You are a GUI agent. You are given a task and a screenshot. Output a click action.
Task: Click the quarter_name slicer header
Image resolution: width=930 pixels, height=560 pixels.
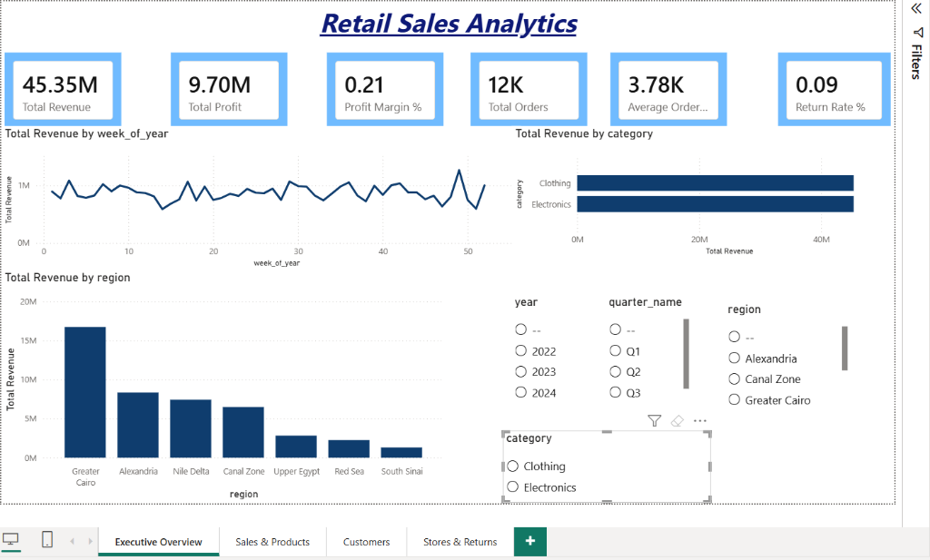[x=646, y=302]
